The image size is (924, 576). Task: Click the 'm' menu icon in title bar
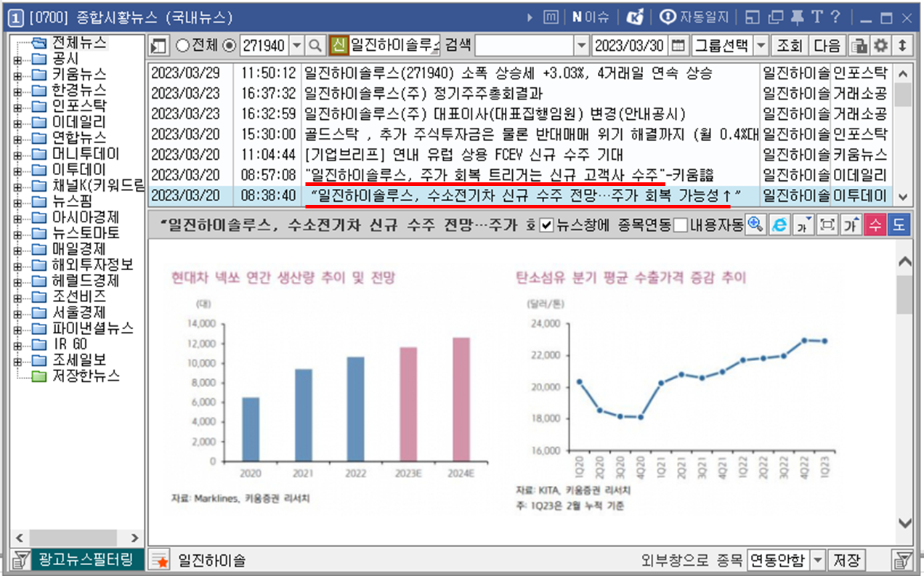(x=551, y=17)
